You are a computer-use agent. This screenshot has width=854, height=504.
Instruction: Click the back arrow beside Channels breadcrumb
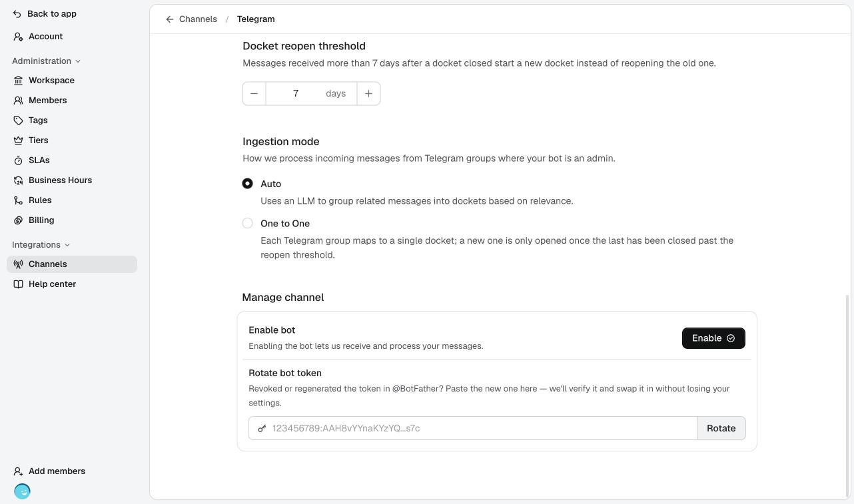(170, 19)
